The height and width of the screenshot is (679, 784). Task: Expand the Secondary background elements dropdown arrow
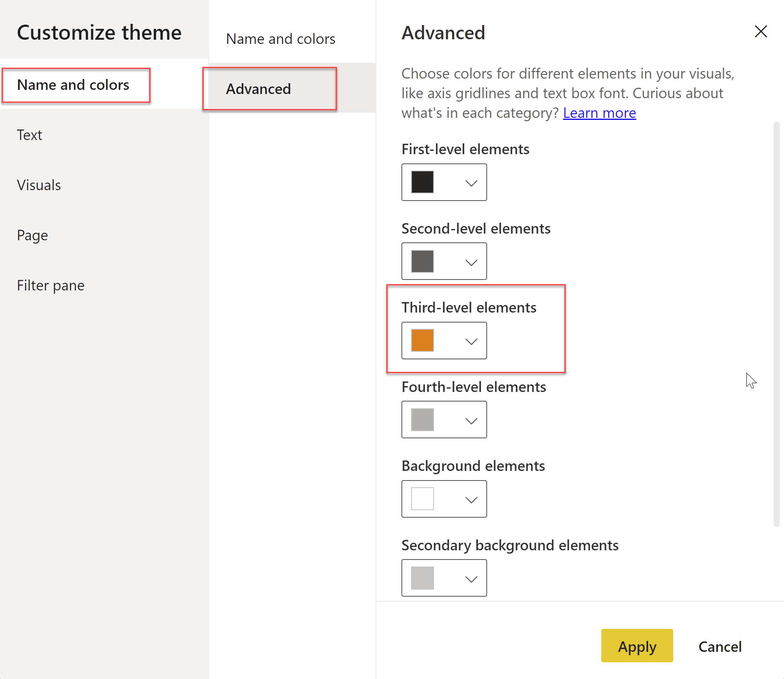(471, 579)
